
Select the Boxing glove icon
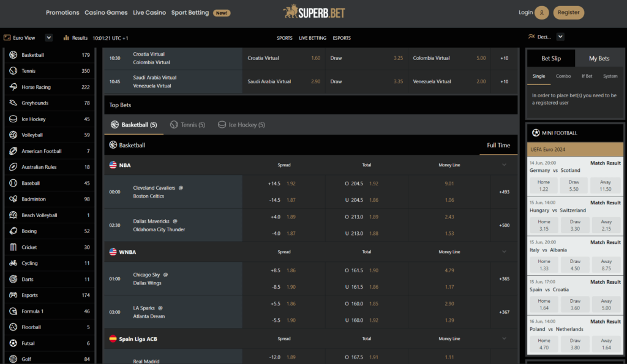click(13, 231)
